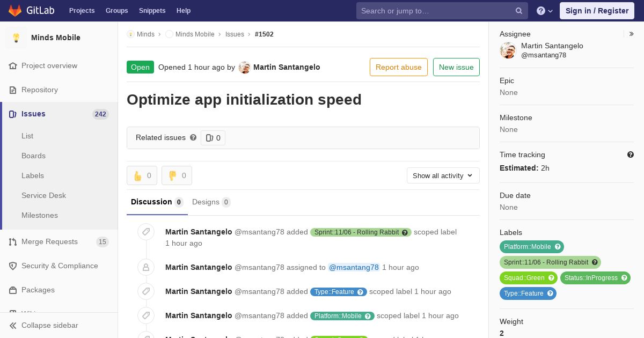
Task: Open the Groups menu in navbar
Action: [x=116, y=11]
